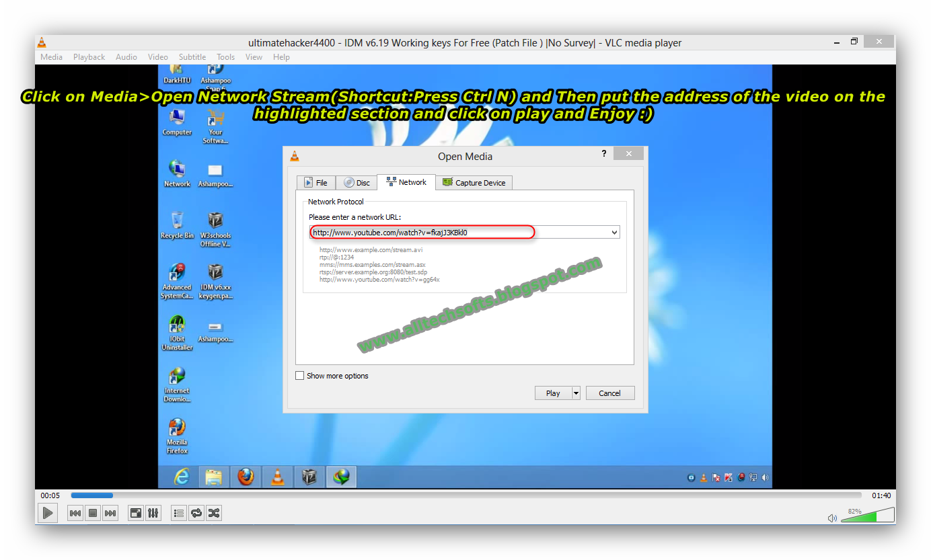
Task: Open the View menu
Action: [x=254, y=57]
